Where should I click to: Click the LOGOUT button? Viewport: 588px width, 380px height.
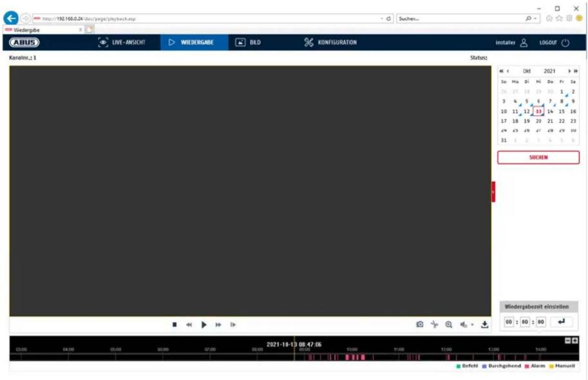[555, 42]
